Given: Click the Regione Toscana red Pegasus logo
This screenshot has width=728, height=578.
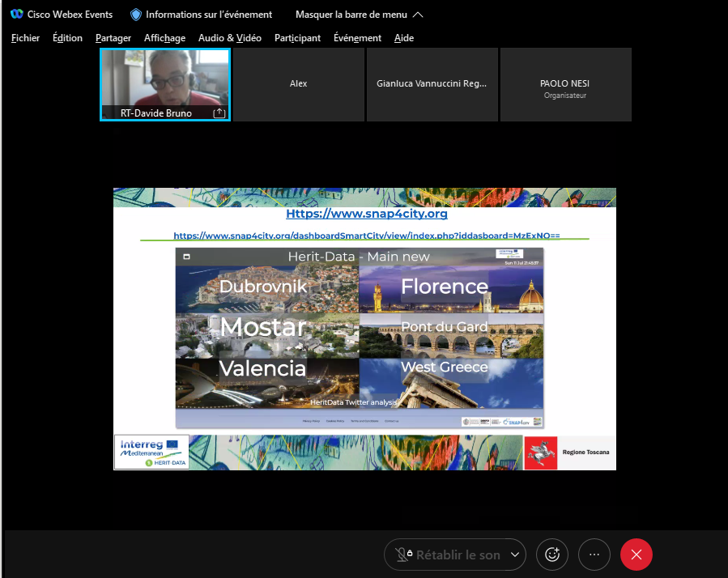Looking at the screenshot, I should click(540, 453).
